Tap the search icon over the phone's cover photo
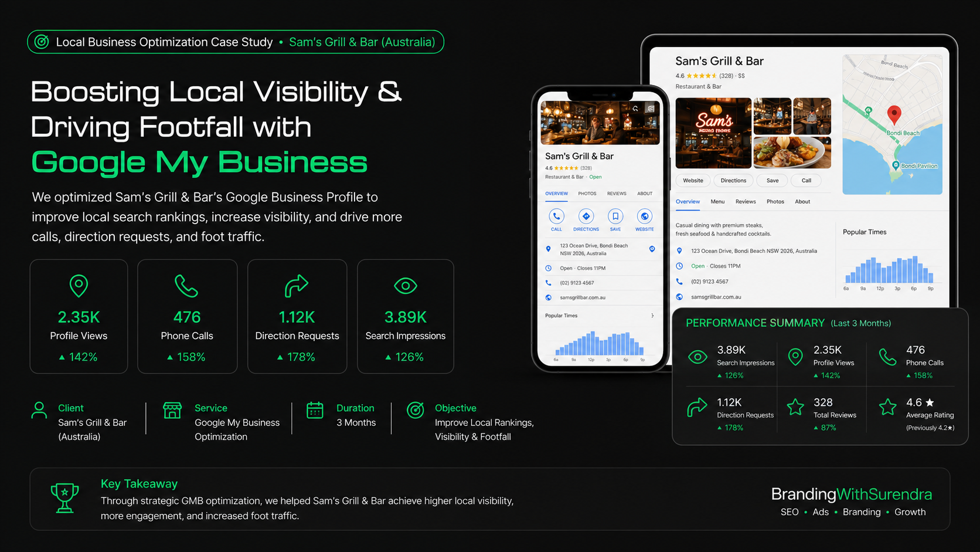This screenshot has height=552, width=980. pyautogui.click(x=635, y=109)
